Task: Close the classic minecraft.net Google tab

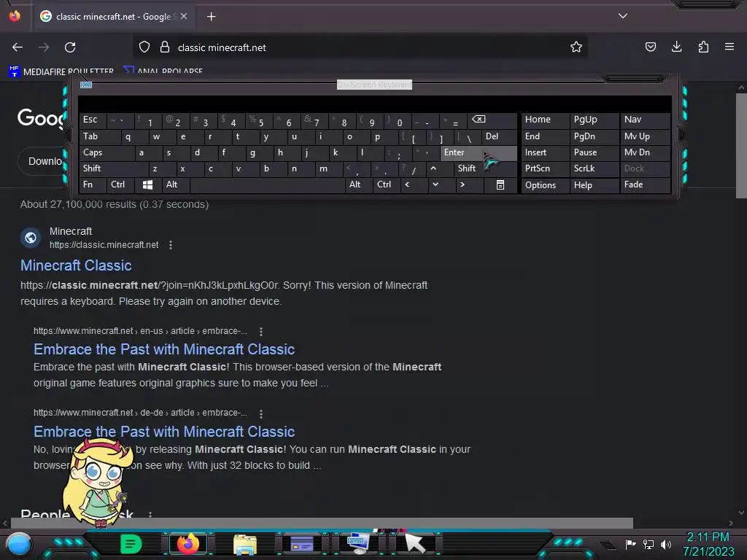Action: (184, 16)
